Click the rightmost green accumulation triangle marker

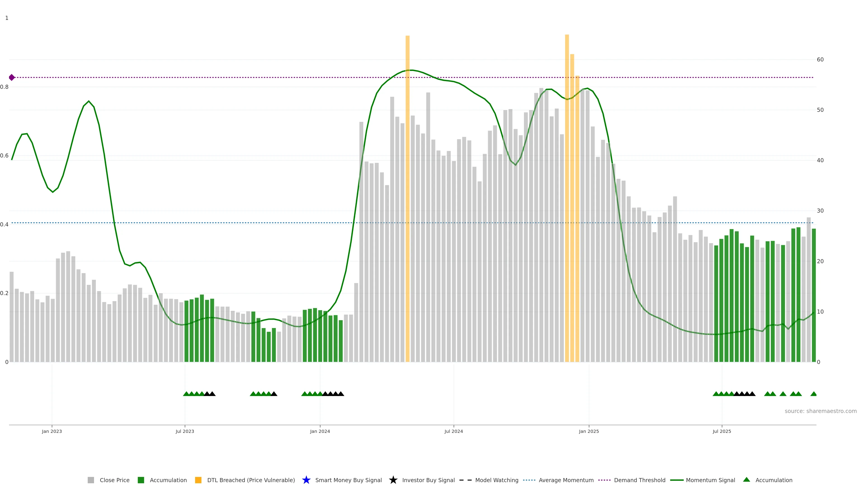pos(813,394)
